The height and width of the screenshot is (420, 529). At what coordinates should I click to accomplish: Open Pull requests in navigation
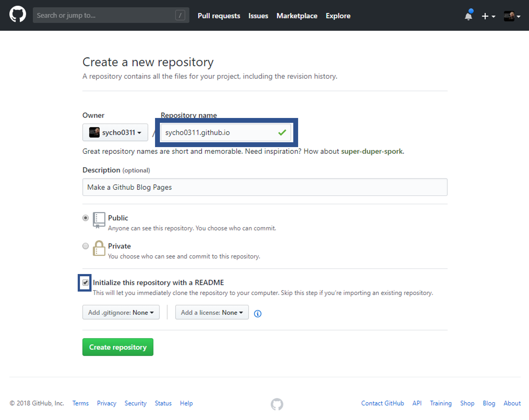click(x=219, y=16)
